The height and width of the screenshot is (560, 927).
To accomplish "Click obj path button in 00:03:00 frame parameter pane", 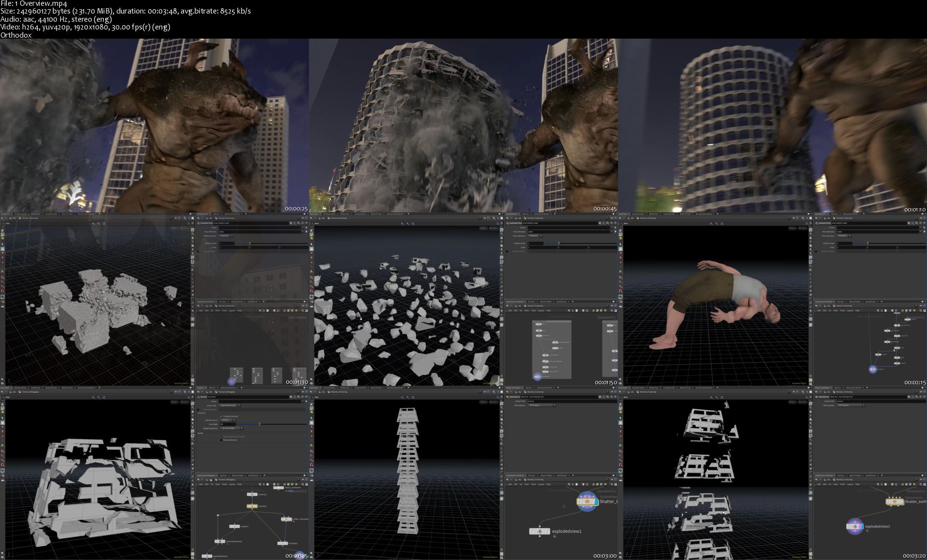I will coord(519,392).
